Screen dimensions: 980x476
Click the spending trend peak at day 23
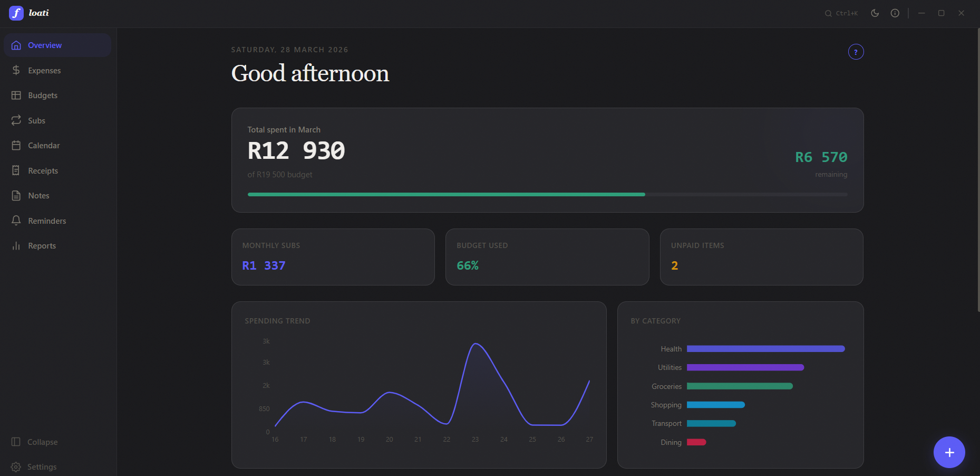coord(476,344)
